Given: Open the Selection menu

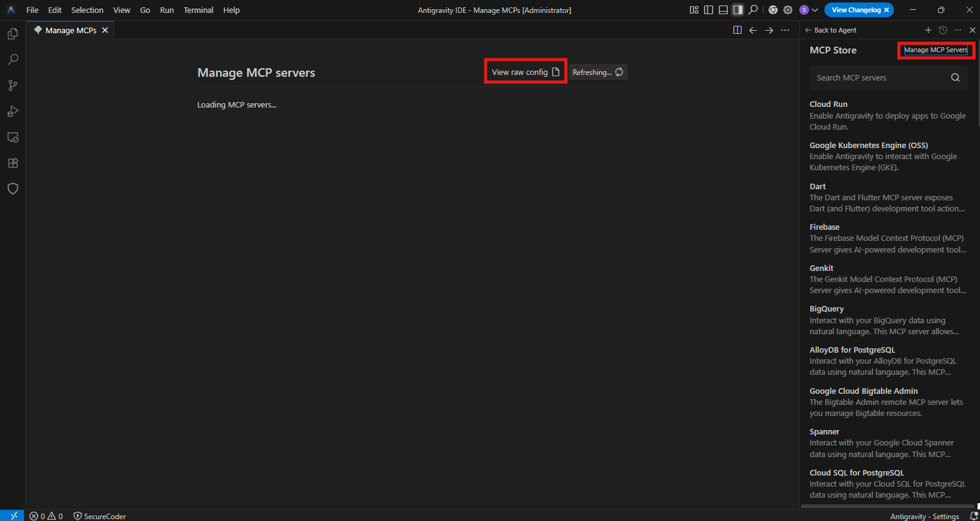Looking at the screenshot, I should (87, 10).
